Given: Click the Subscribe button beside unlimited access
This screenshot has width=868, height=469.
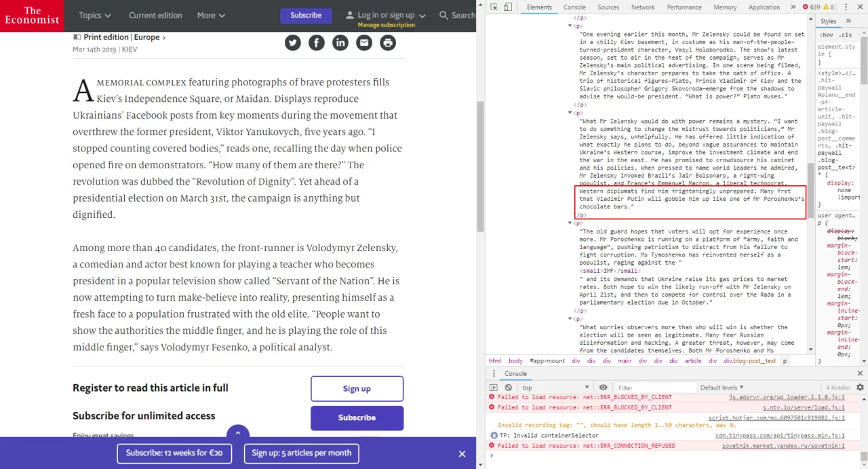Looking at the screenshot, I should click(357, 418).
